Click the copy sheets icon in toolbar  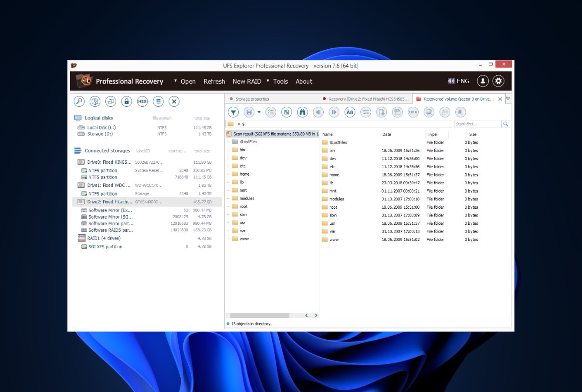(x=397, y=112)
